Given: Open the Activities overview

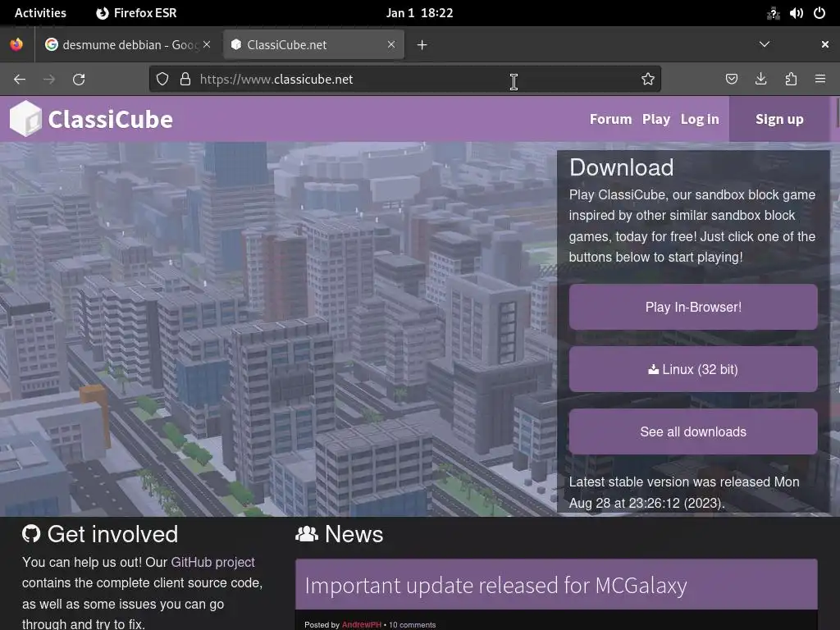Looking at the screenshot, I should point(40,13).
